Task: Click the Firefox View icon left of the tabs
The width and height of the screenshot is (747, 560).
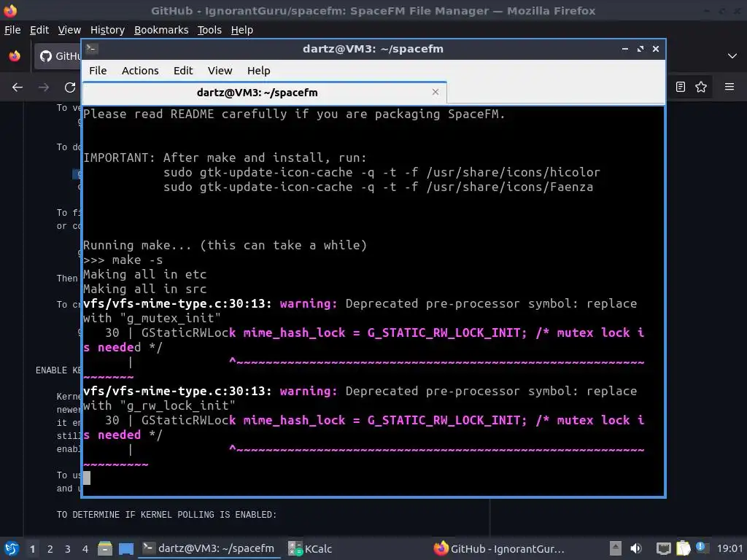Action: 15,56
